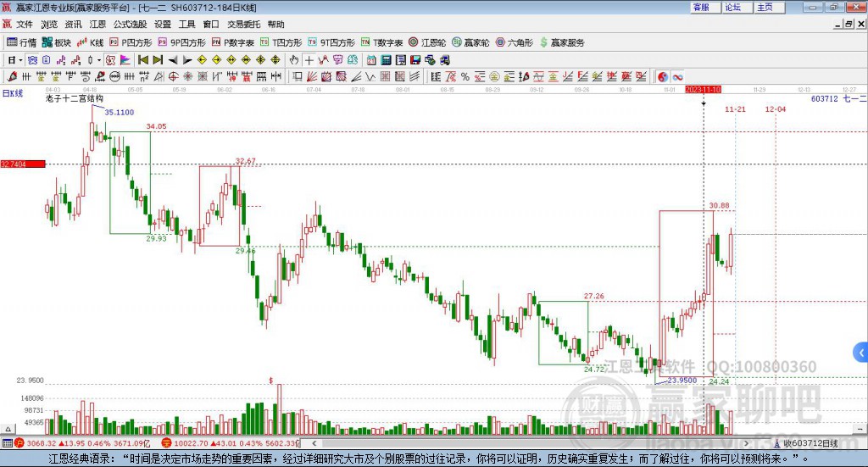Click the red 32.7404 price label
The width and height of the screenshot is (868, 467).
pos(23,164)
